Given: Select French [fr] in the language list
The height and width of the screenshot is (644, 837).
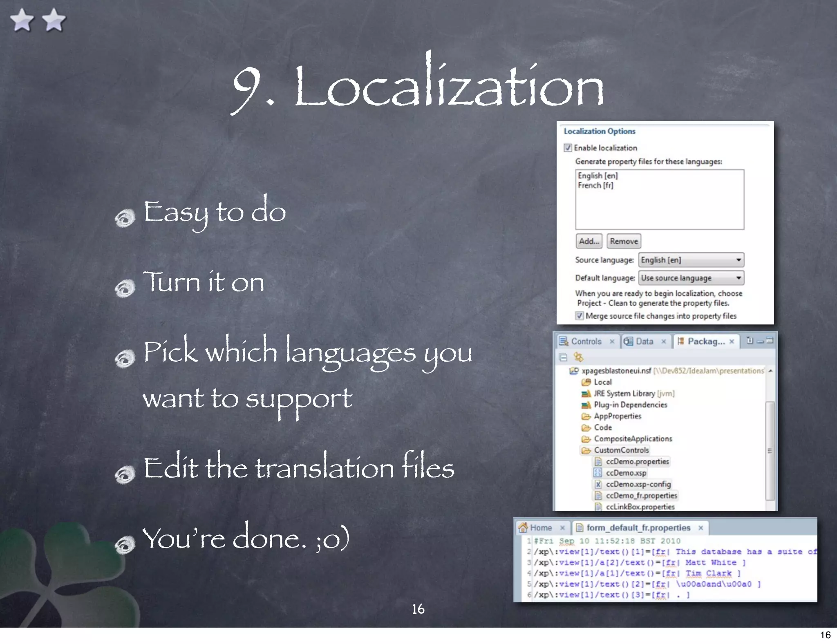Looking at the screenshot, I should coord(595,185).
